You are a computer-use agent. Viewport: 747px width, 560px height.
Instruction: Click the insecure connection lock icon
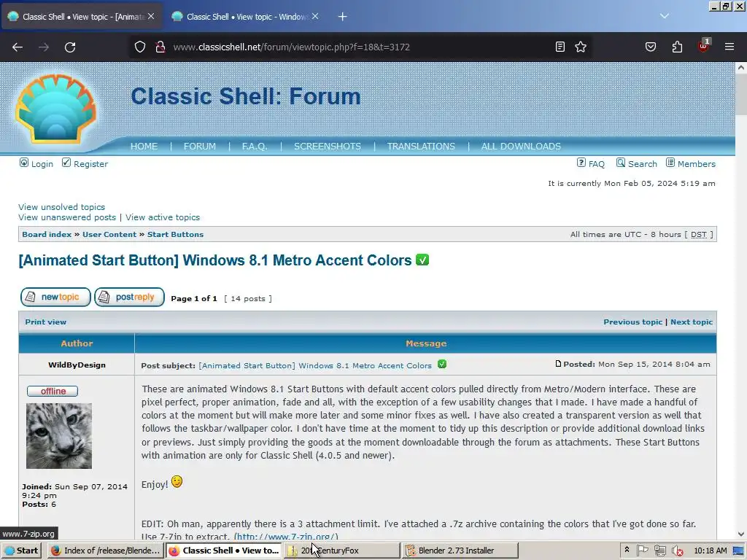pyautogui.click(x=160, y=47)
